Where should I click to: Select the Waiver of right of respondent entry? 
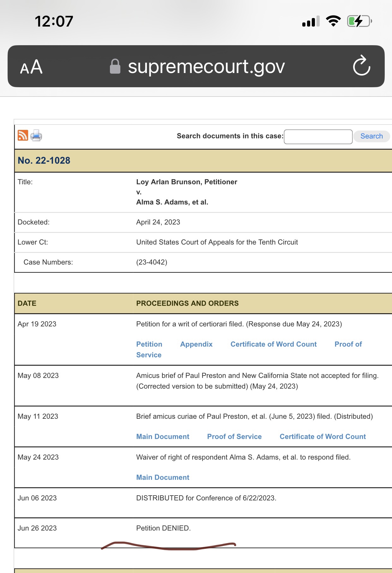[243, 457]
